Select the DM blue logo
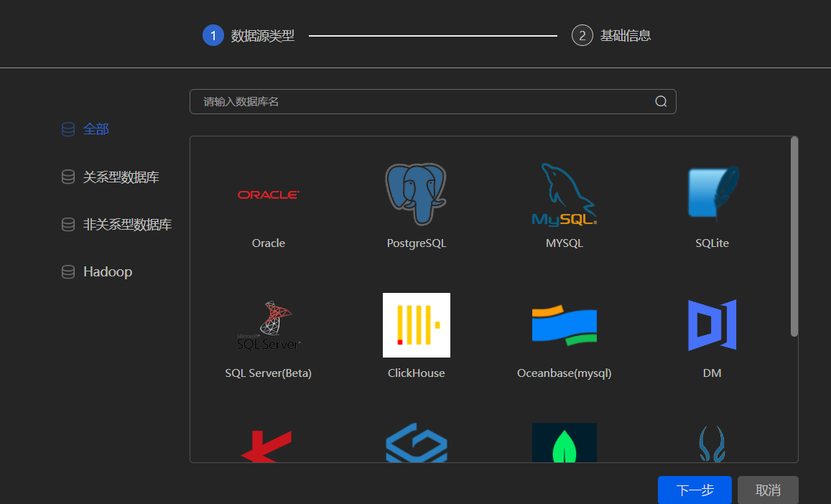This screenshot has width=831, height=504. [x=712, y=325]
